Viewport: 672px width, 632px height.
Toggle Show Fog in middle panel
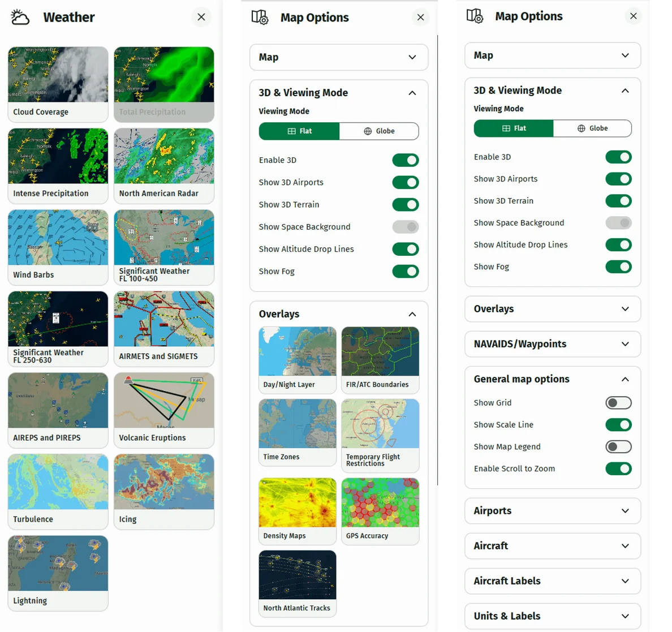point(406,272)
